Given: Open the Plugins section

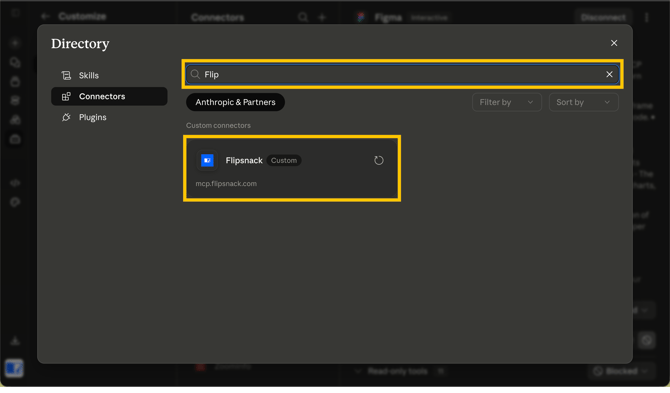Looking at the screenshot, I should [109, 117].
